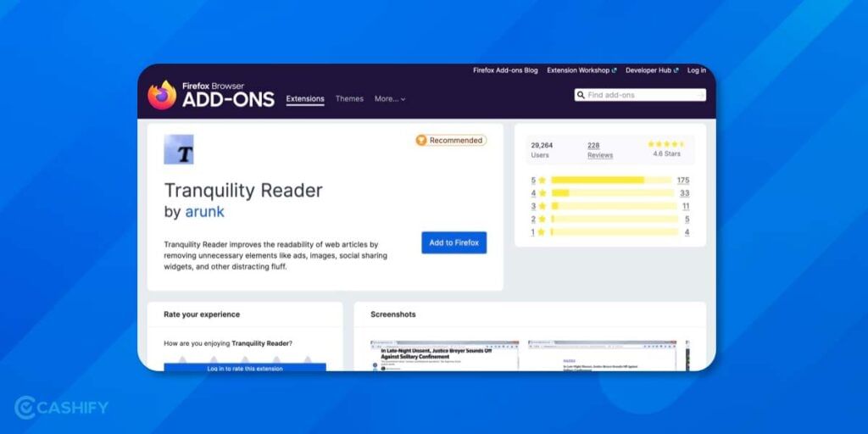Filter reviews by 3-star bar
Viewport: 868px width, 434px height.
point(614,207)
